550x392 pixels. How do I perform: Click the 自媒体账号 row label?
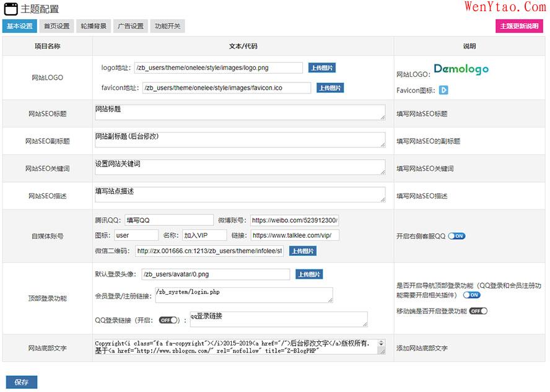point(47,236)
